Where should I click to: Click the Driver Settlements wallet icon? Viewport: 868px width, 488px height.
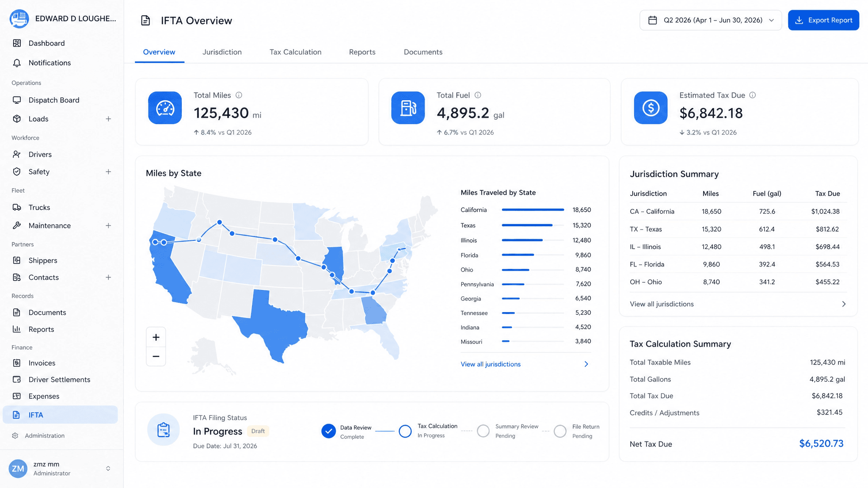coord(17,380)
